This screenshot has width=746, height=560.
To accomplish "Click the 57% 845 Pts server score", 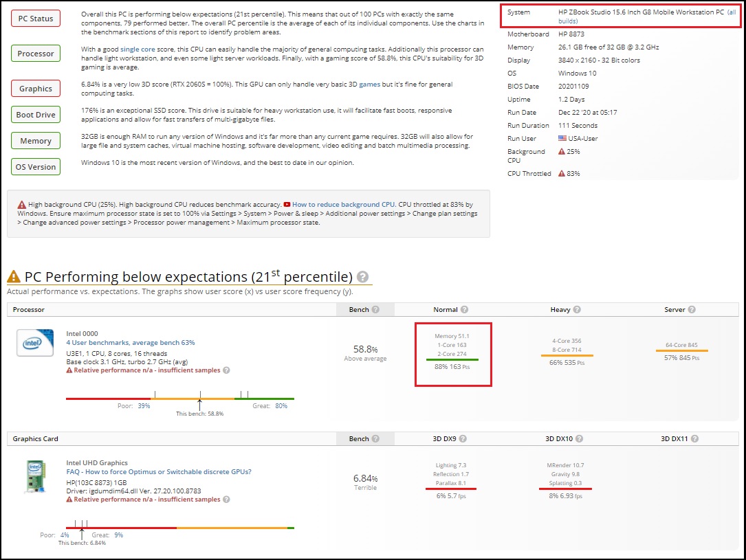I will point(682,358).
